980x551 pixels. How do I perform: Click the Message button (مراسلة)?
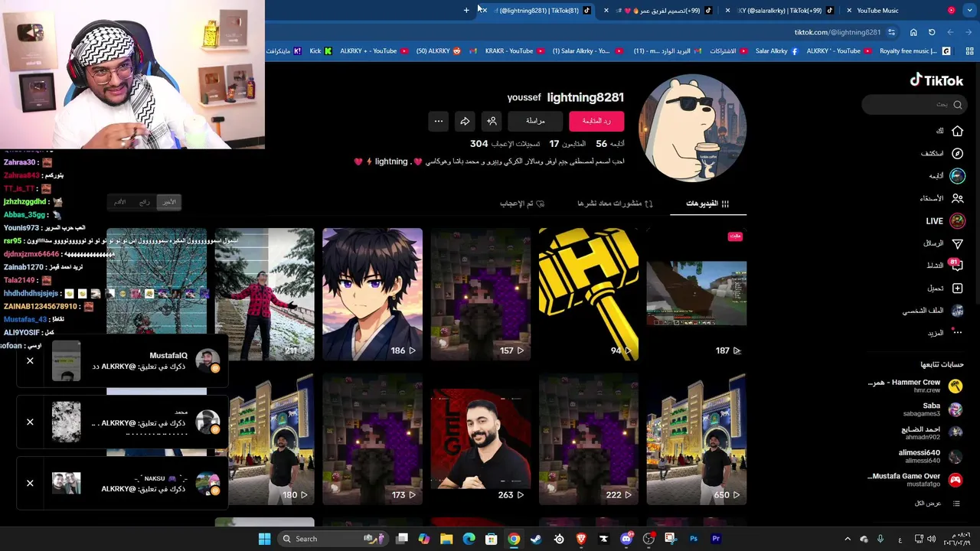click(535, 121)
